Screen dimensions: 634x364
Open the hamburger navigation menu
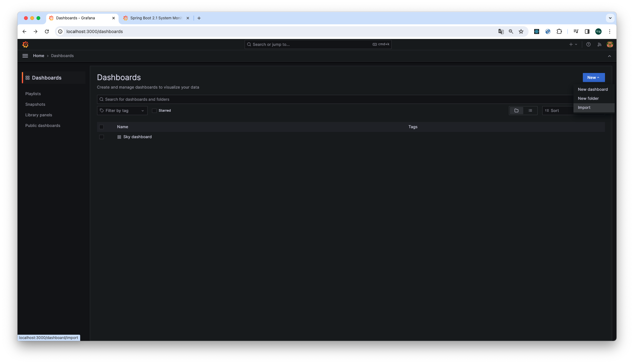[x=25, y=56]
